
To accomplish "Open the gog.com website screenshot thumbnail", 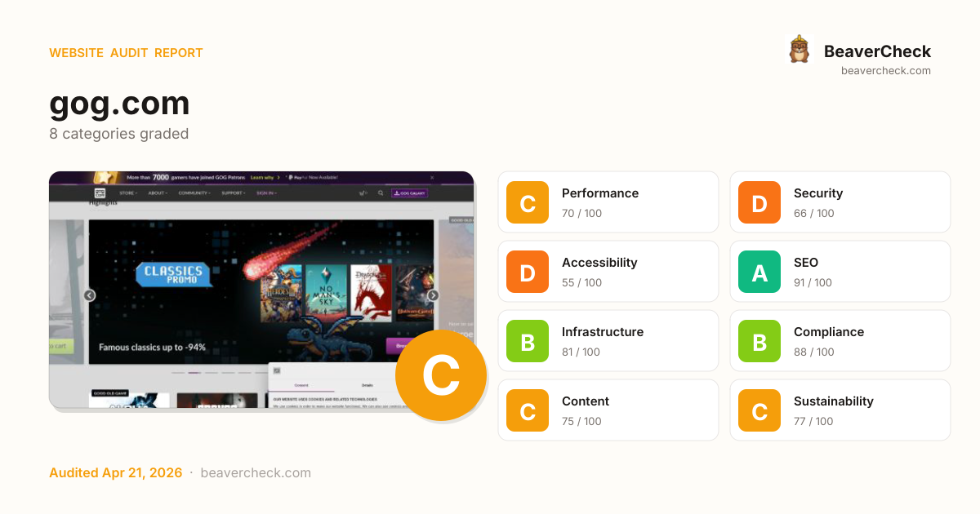I will pos(261,290).
